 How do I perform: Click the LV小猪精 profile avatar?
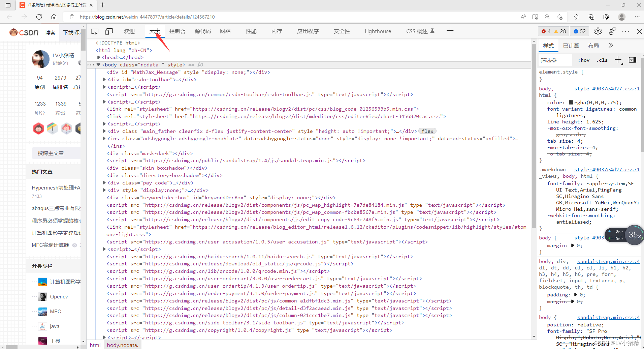pyautogui.click(x=41, y=59)
